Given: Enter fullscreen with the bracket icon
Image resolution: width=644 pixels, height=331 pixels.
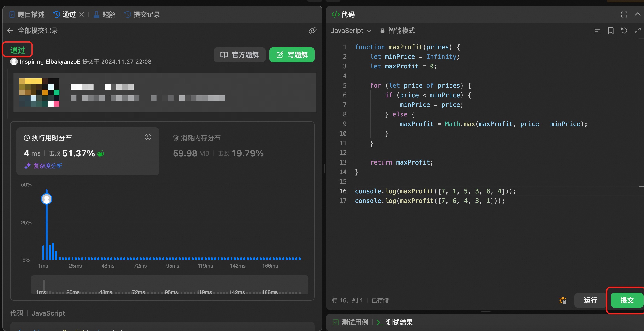Looking at the screenshot, I should 624,14.
